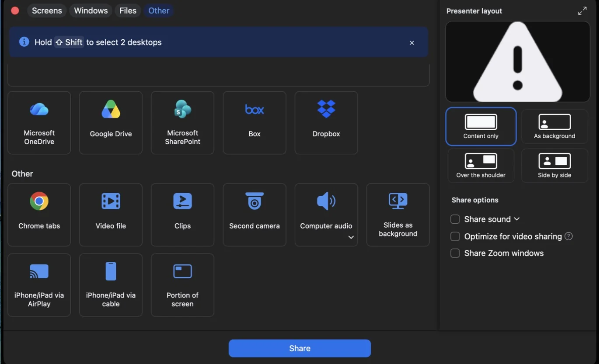The width and height of the screenshot is (600, 364).
Task: Select the Dropbox tile
Action: click(326, 123)
